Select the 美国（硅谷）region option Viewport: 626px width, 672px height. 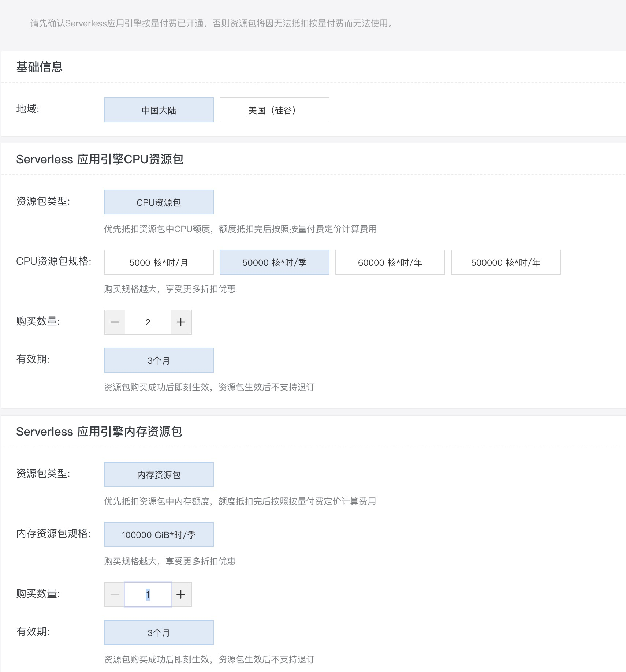(x=275, y=110)
